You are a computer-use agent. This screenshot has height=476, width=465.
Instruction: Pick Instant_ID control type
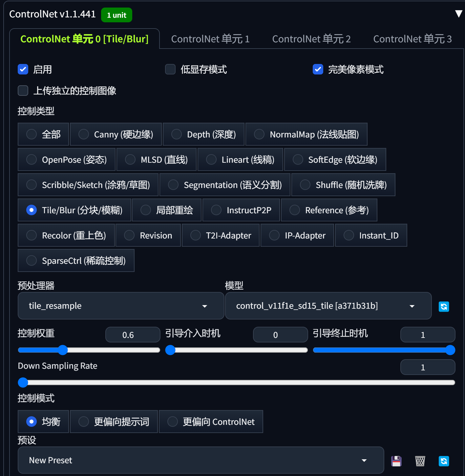[x=371, y=235]
